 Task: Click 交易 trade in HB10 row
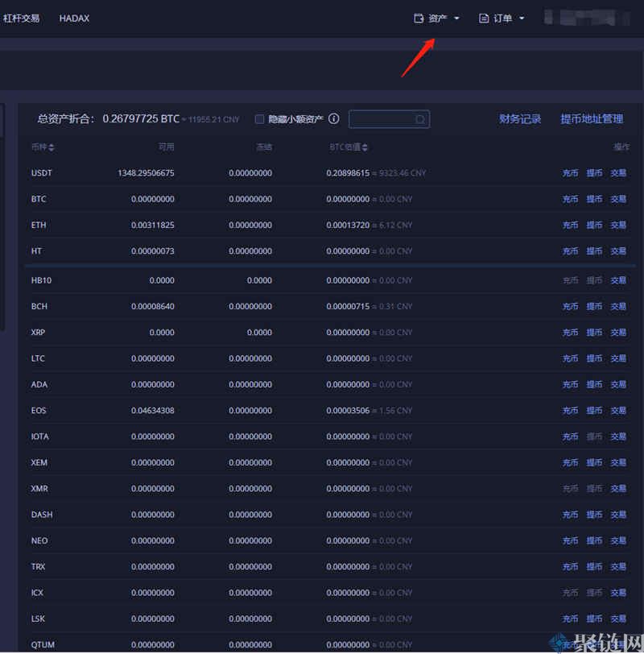618,280
